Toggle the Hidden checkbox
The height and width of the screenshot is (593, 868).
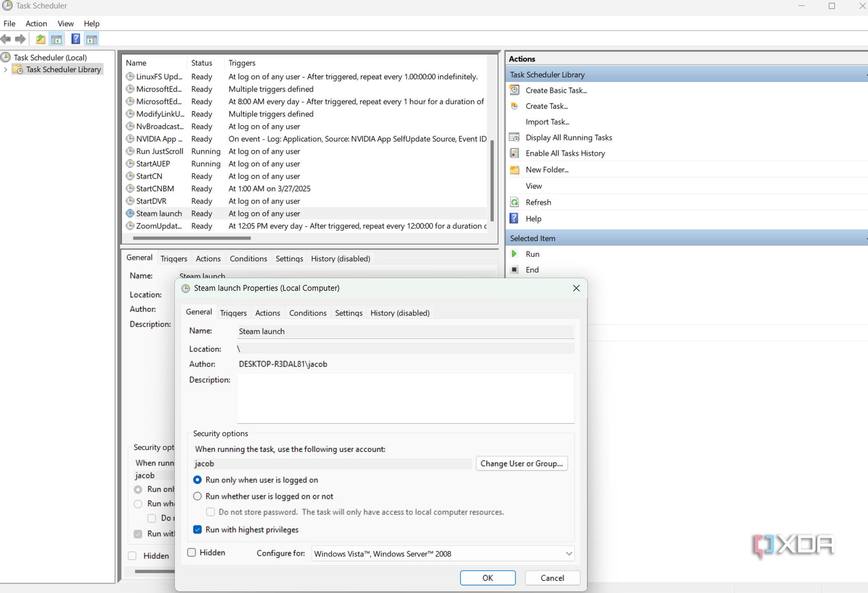click(x=191, y=552)
